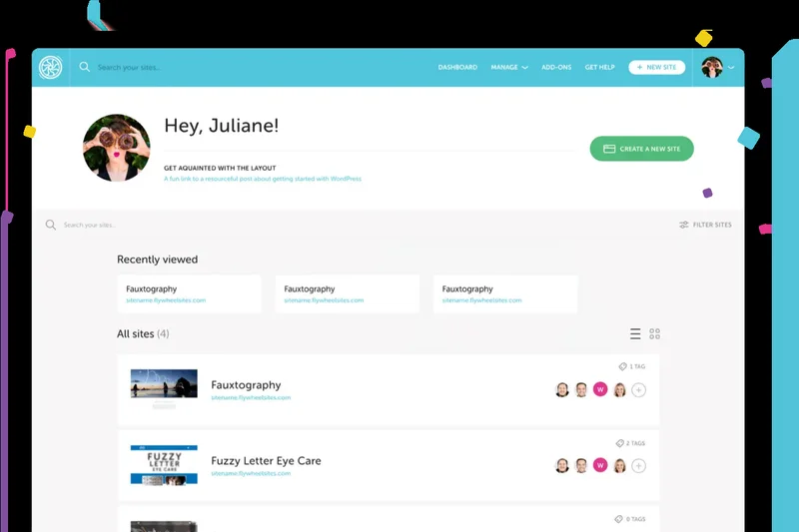Expand the Manage dropdown menu
Image resolution: width=799 pixels, height=532 pixels.
point(509,67)
